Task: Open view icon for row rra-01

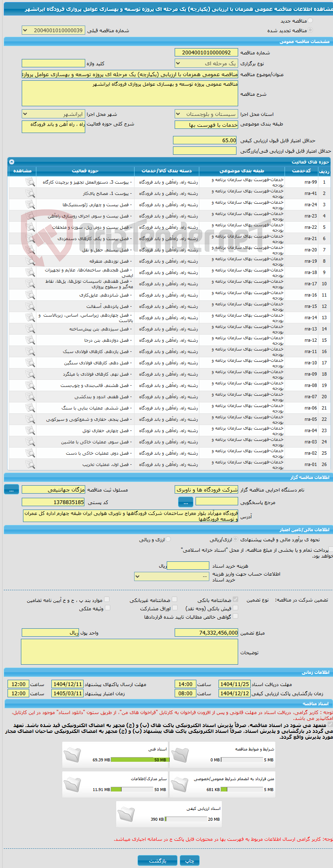Action: pyautogui.click(x=30, y=464)
